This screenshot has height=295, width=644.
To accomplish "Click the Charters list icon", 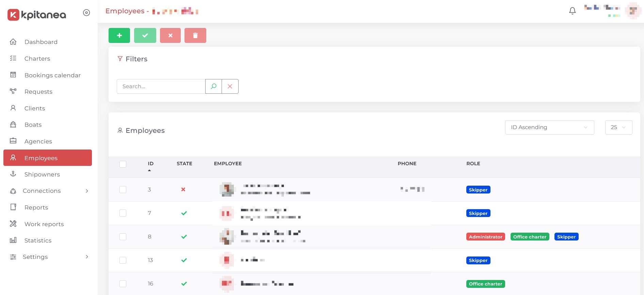I will (x=13, y=58).
